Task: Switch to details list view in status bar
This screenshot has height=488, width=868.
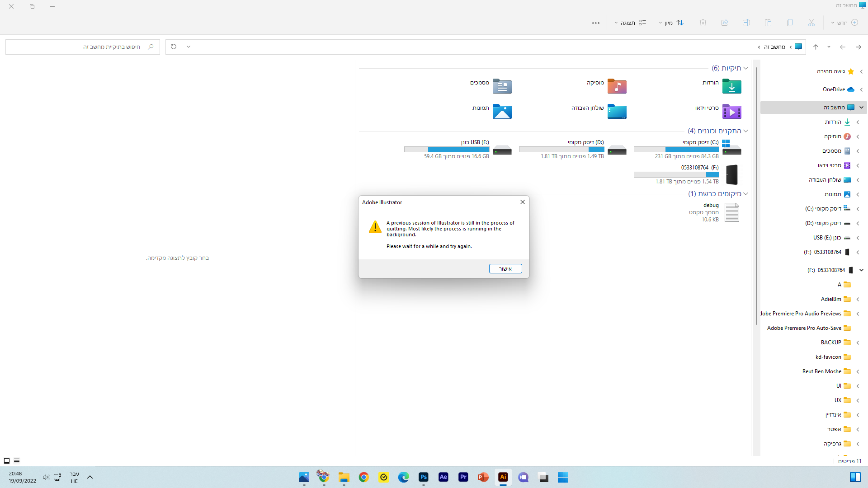Action: (x=17, y=461)
